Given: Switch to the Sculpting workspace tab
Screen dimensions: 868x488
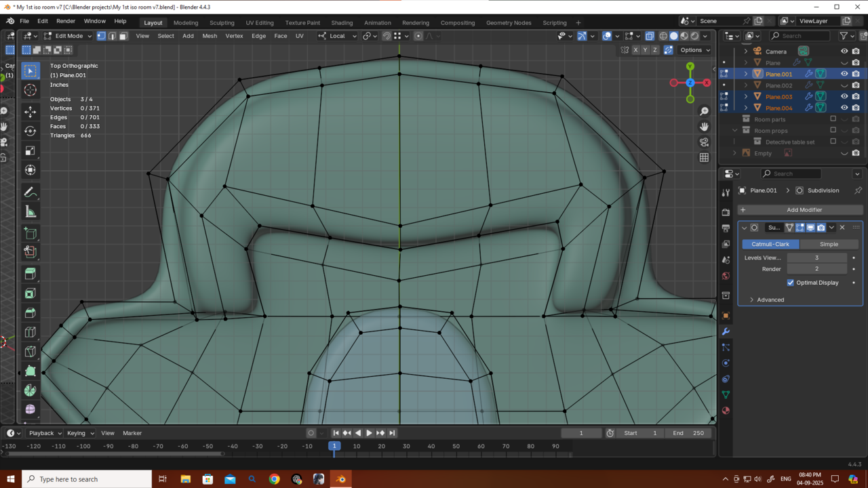Looking at the screenshot, I should pyautogui.click(x=222, y=22).
